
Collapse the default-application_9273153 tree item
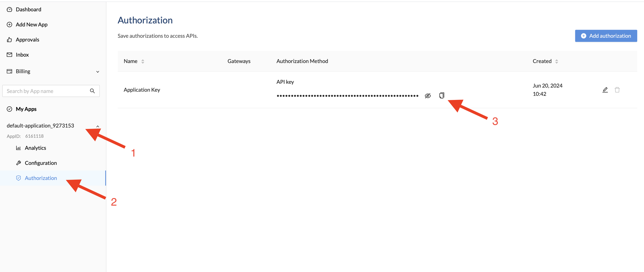click(97, 126)
